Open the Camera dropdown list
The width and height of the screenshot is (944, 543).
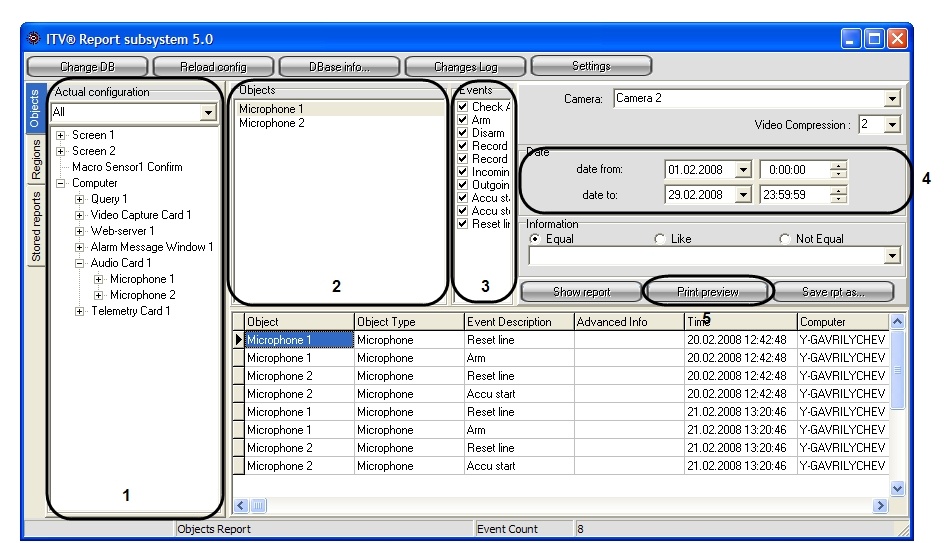click(892, 99)
